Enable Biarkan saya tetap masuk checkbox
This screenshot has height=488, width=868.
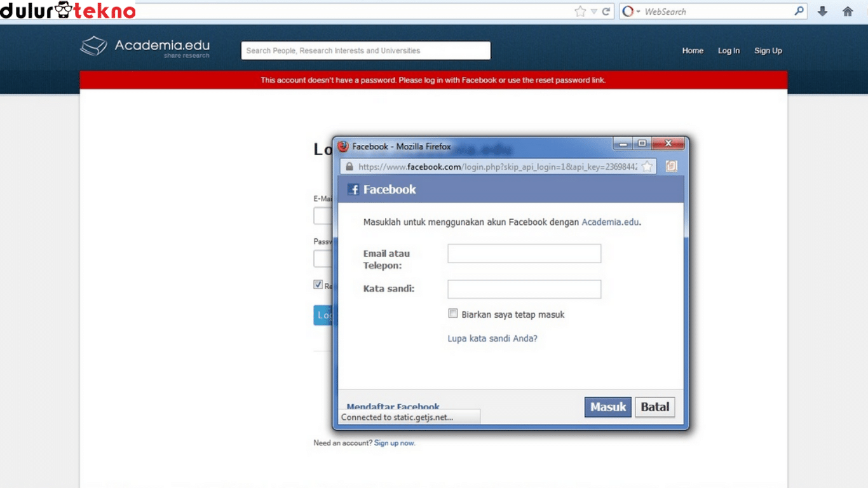click(x=453, y=313)
